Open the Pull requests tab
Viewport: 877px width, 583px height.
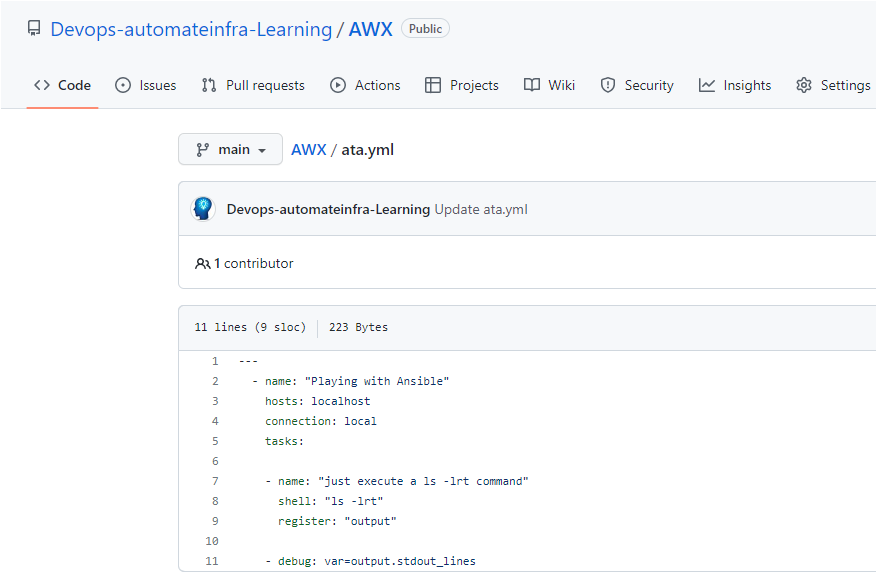coord(253,85)
